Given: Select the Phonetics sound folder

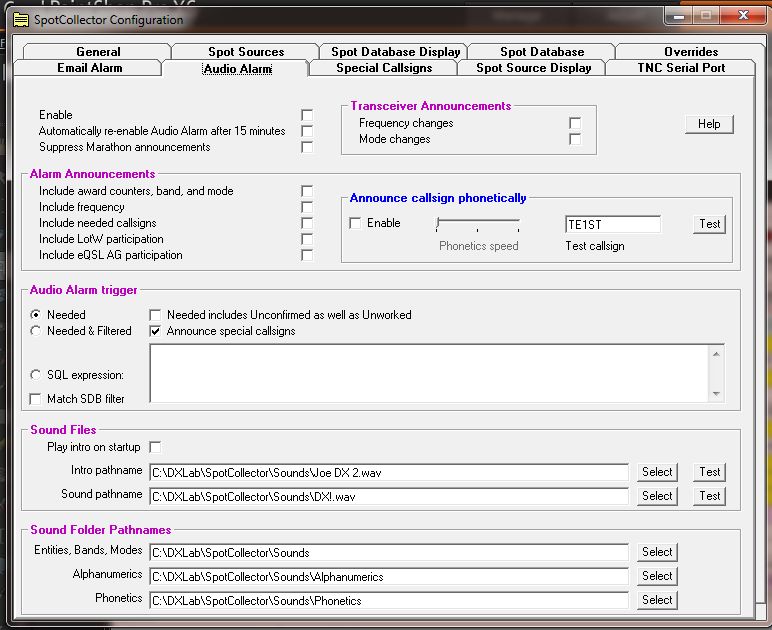Looking at the screenshot, I should (657, 600).
